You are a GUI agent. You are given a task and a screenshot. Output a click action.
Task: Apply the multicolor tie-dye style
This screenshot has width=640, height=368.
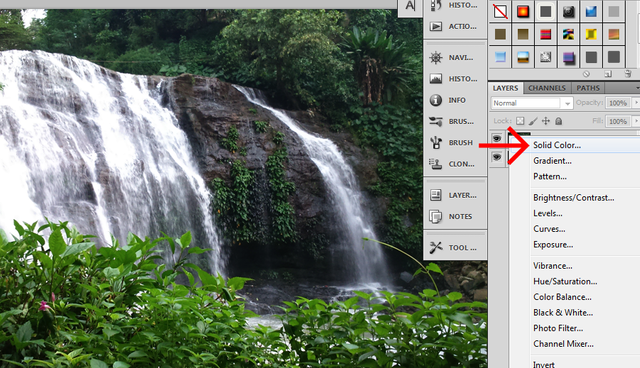coord(568,34)
